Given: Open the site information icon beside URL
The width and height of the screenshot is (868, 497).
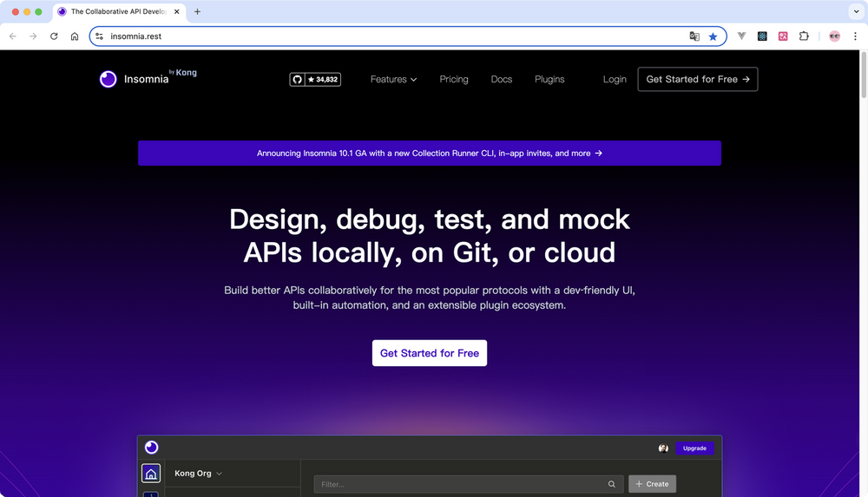Looking at the screenshot, I should click(100, 36).
